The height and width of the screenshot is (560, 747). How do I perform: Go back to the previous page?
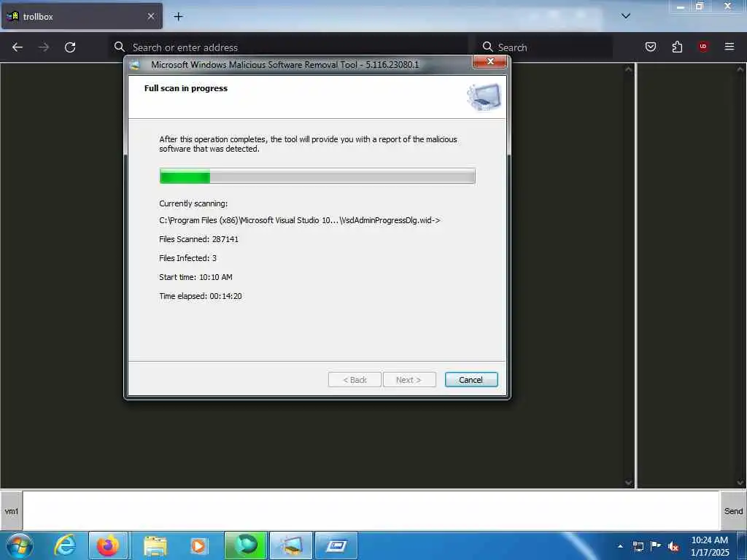coord(18,47)
